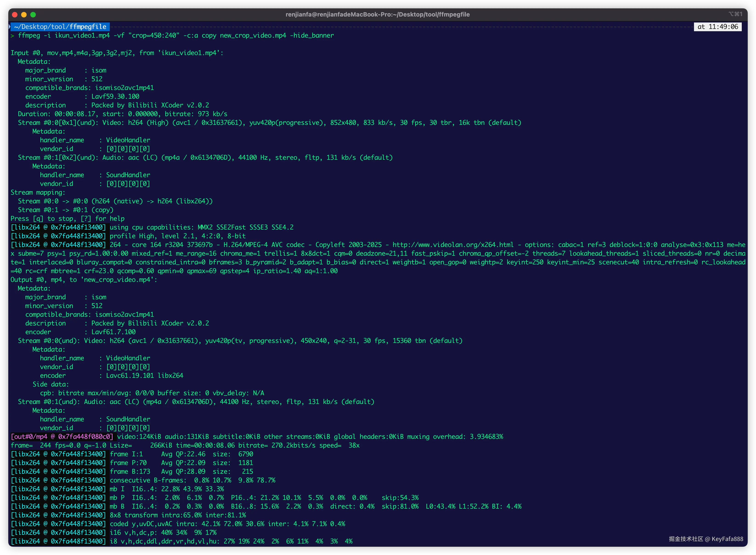The width and height of the screenshot is (756, 555).
Task: Click the red close window button
Action: (14, 14)
